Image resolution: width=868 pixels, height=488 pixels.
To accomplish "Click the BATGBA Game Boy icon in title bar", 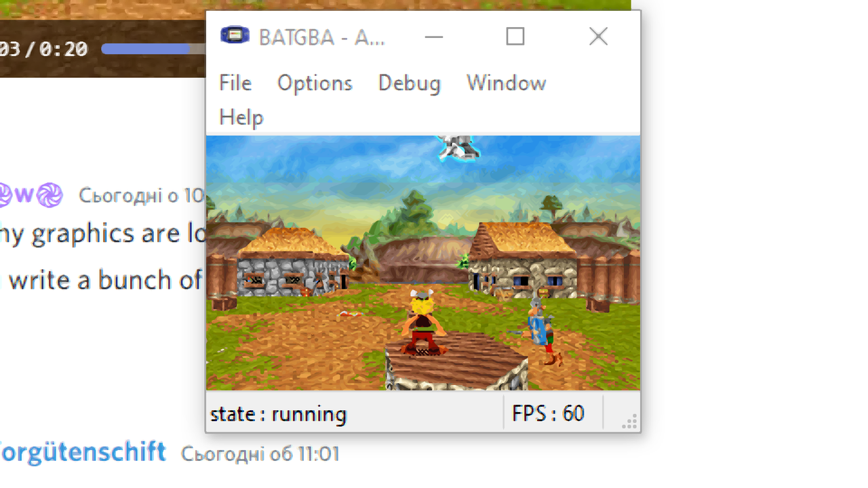I will tap(235, 36).
